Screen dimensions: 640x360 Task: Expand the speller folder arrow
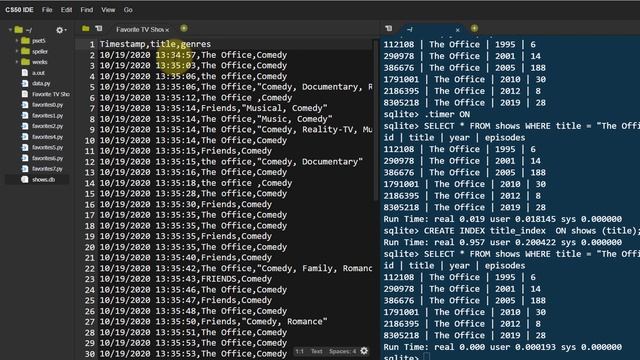(17, 51)
